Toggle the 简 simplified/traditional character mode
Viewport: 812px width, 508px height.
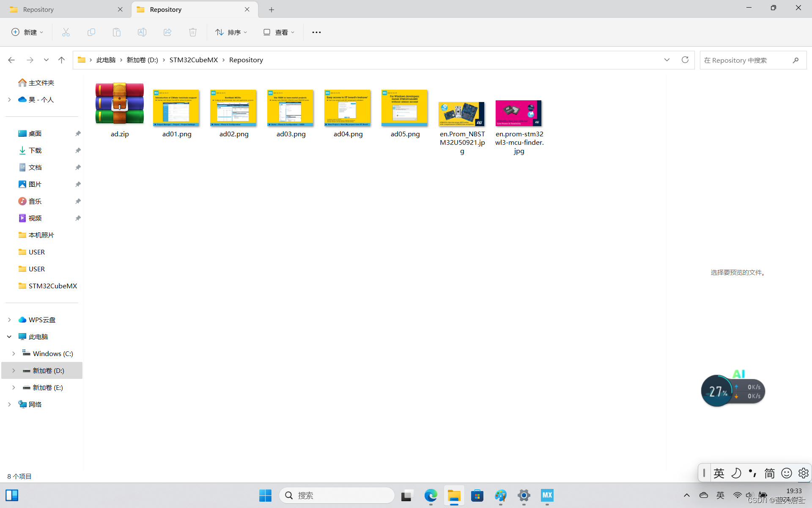coord(769,473)
